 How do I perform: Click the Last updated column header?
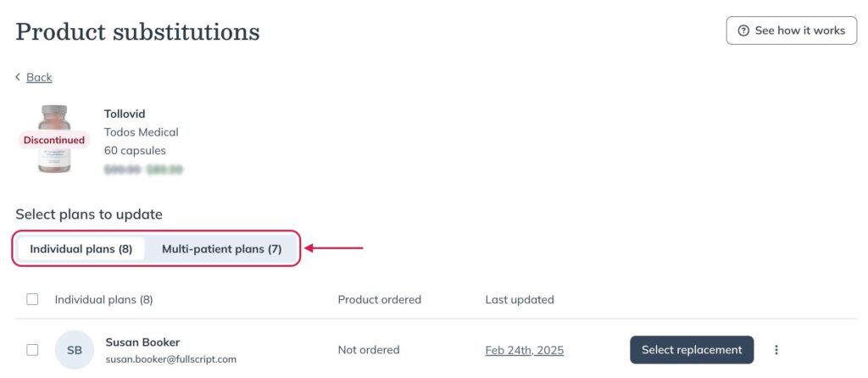point(520,299)
